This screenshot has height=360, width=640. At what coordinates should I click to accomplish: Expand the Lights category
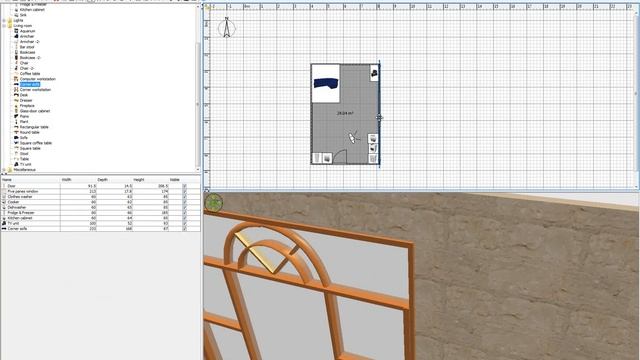pyautogui.click(x=4, y=20)
